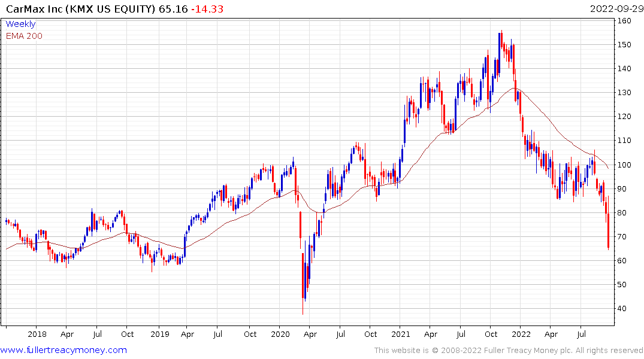The width and height of the screenshot is (644, 359).
Task: Click the '150' y-axis price label
Action: pyautogui.click(x=624, y=45)
